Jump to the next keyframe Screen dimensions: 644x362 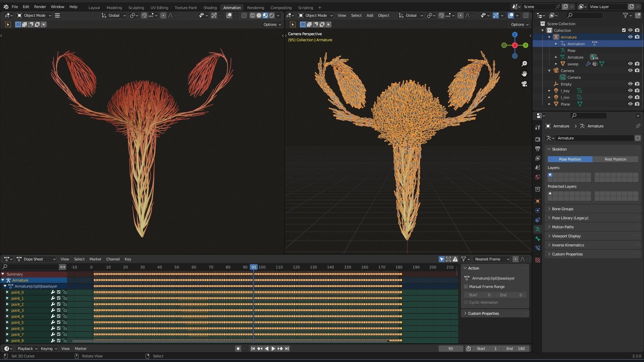click(280, 349)
